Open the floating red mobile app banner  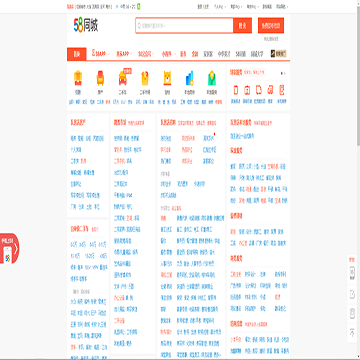[9, 248]
